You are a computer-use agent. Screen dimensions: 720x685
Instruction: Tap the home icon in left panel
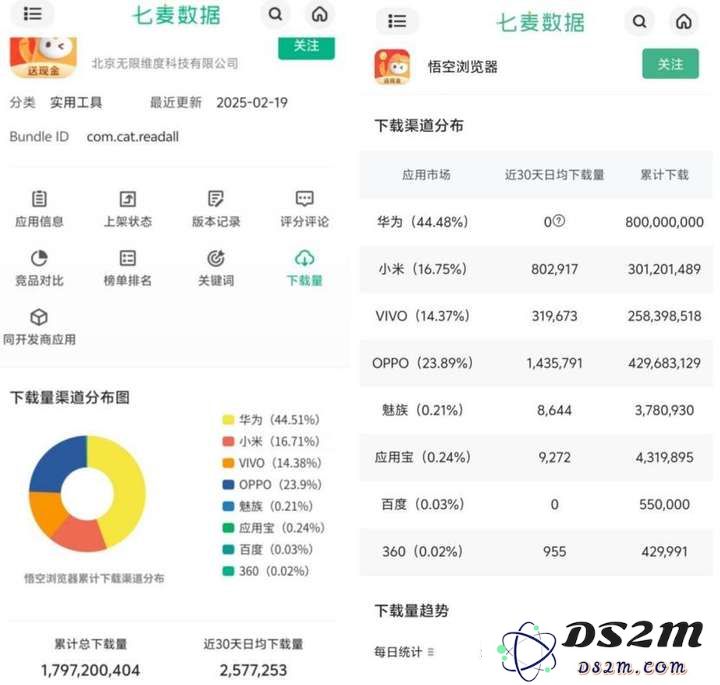320,14
